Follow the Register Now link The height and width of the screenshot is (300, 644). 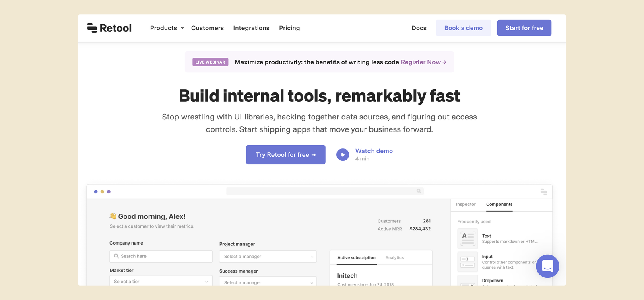423,62
